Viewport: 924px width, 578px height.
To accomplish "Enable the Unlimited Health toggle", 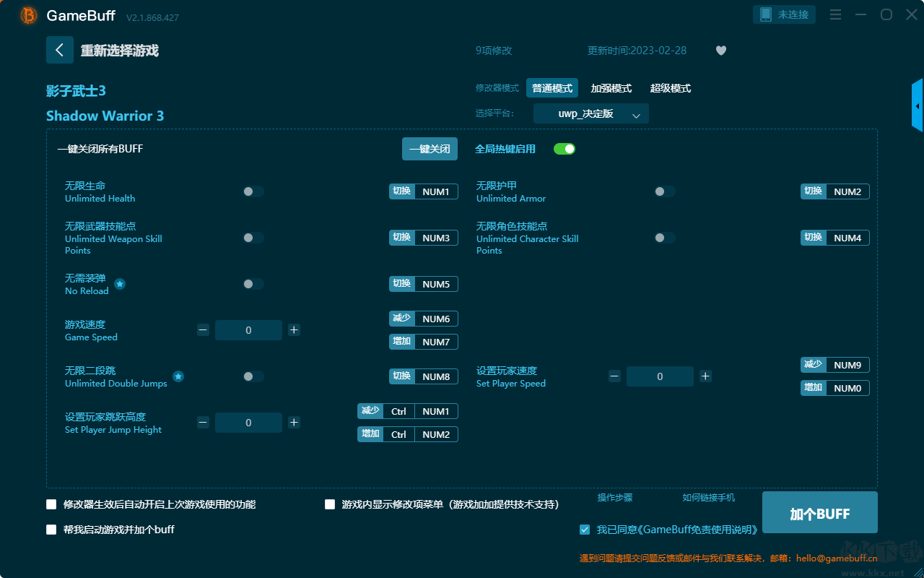I will (x=253, y=191).
